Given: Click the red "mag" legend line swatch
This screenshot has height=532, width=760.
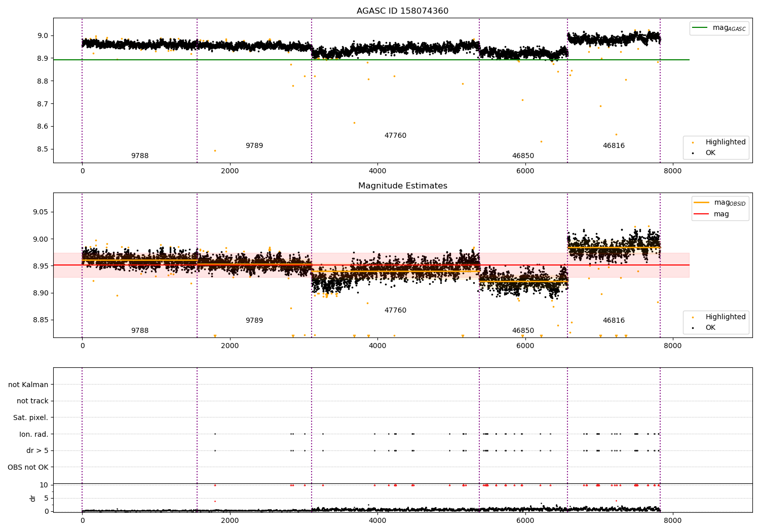Looking at the screenshot, I should [x=702, y=214].
